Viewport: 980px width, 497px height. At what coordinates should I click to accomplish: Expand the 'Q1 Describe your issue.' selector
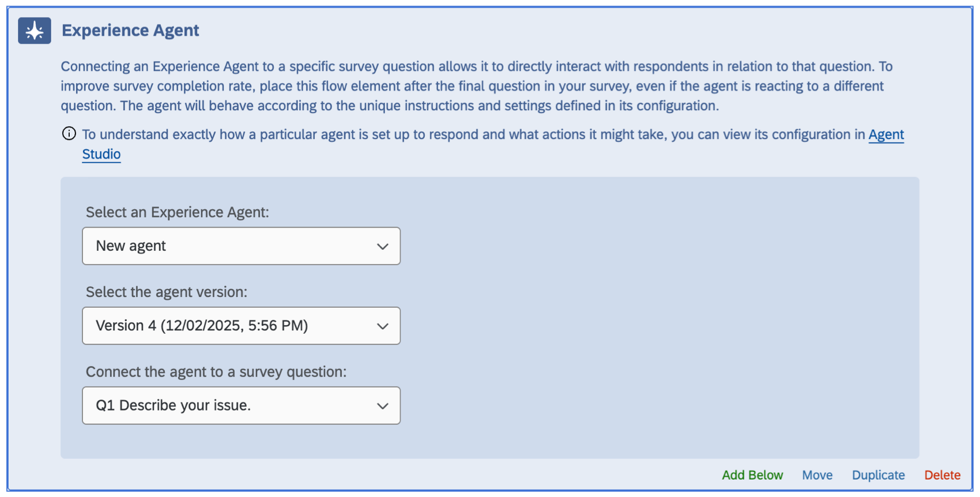pyautogui.click(x=242, y=405)
